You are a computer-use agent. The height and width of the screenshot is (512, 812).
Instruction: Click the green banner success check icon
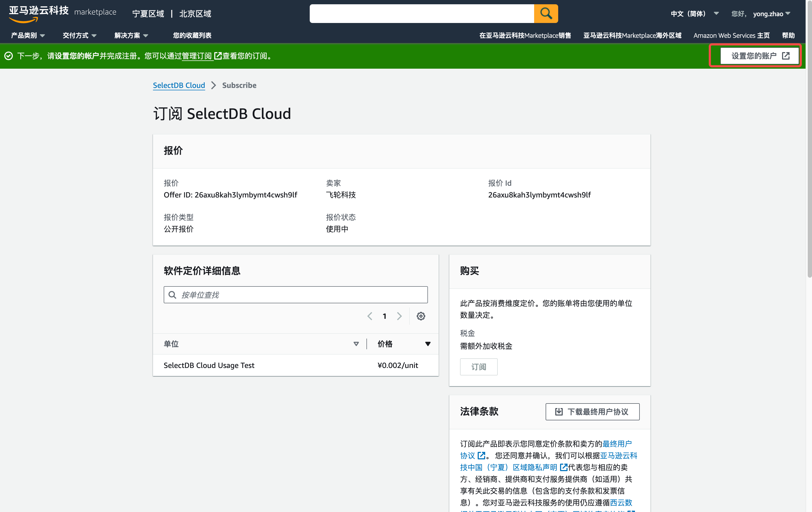[x=9, y=56]
